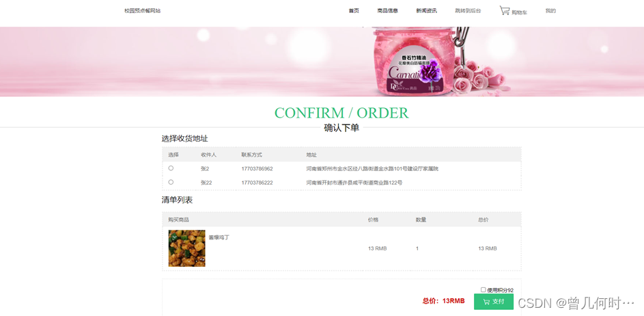Open 商品信息 menu item
The height and width of the screenshot is (316, 644).
coord(388,11)
